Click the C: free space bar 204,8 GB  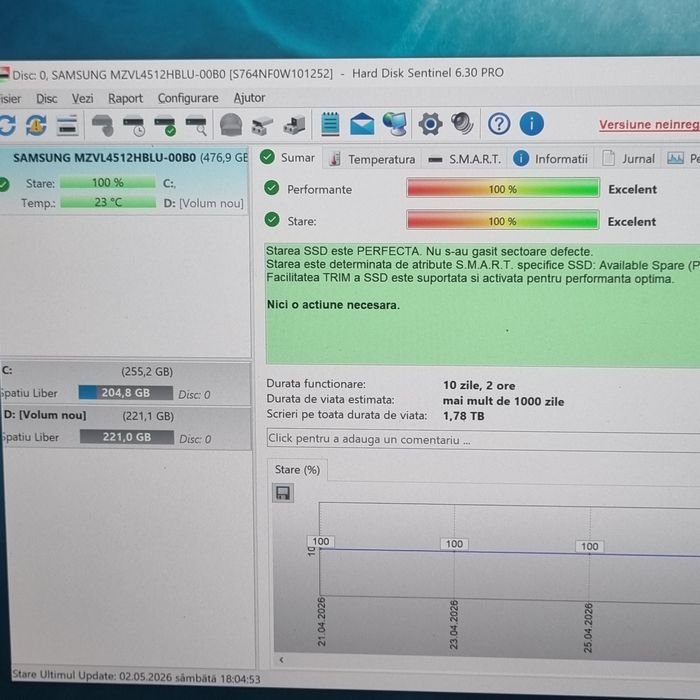pyautogui.click(x=125, y=393)
